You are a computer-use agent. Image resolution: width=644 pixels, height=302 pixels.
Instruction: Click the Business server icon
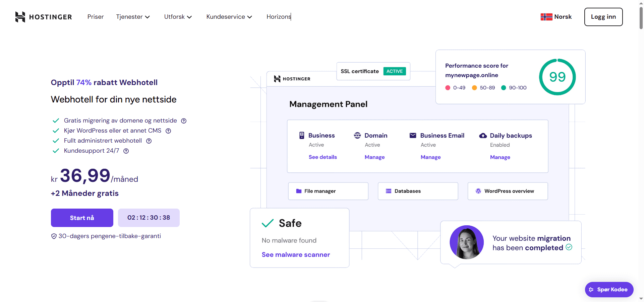pyautogui.click(x=302, y=135)
